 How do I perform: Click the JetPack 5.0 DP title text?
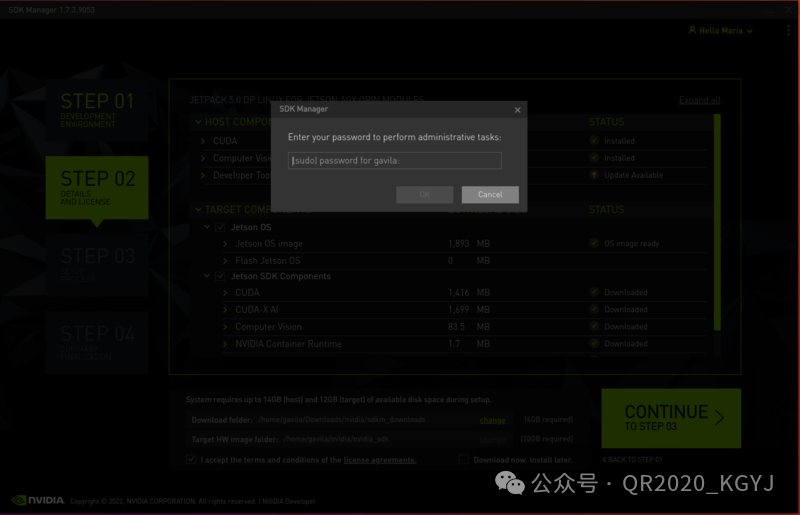click(306, 100)
